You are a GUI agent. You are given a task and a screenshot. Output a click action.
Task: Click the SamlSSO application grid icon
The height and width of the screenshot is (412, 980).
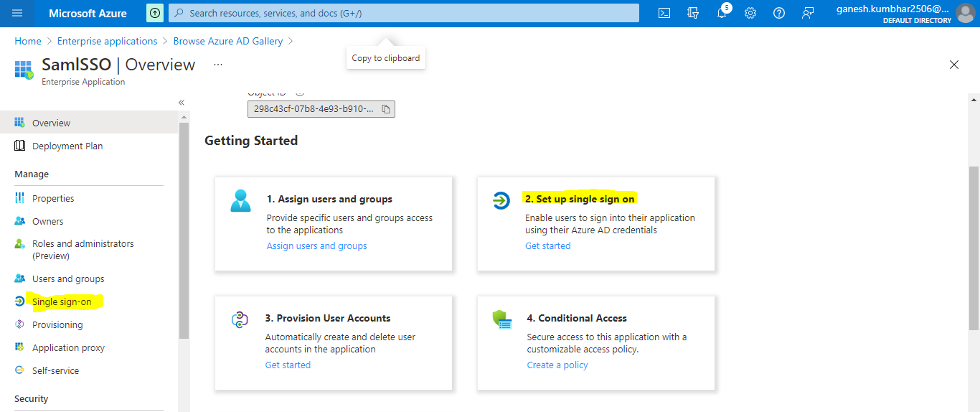coord(24,70)
